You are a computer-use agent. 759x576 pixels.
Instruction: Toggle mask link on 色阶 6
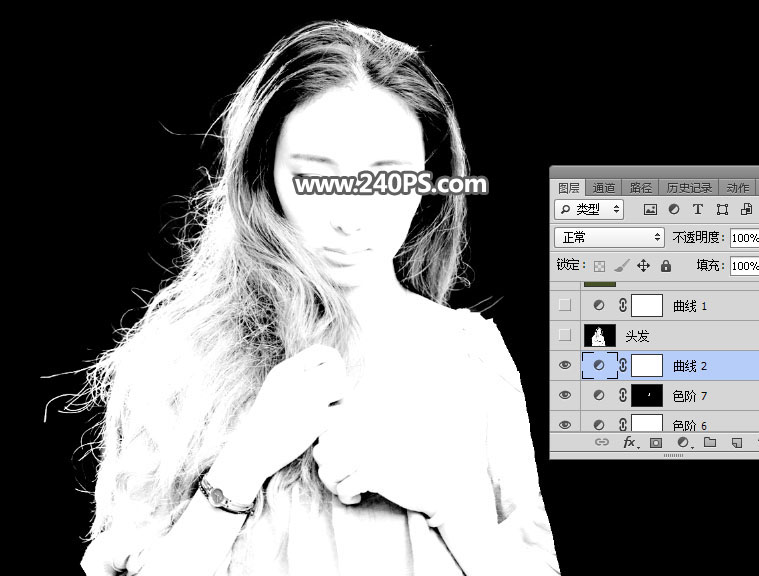[x=623, y=424]
